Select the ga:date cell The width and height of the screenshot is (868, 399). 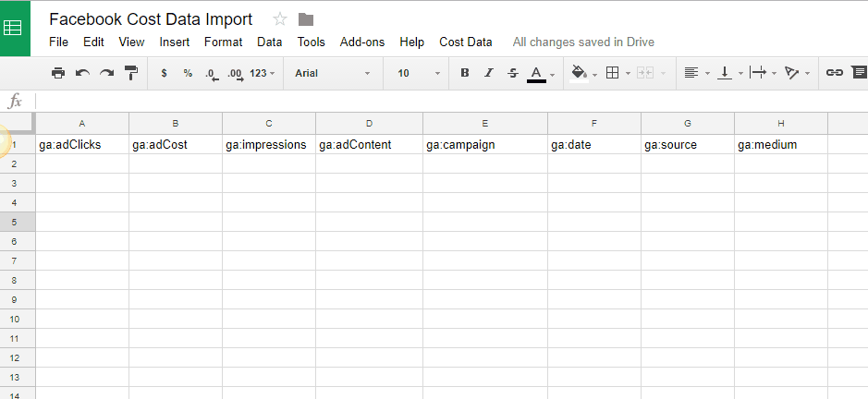coord(594,144)
